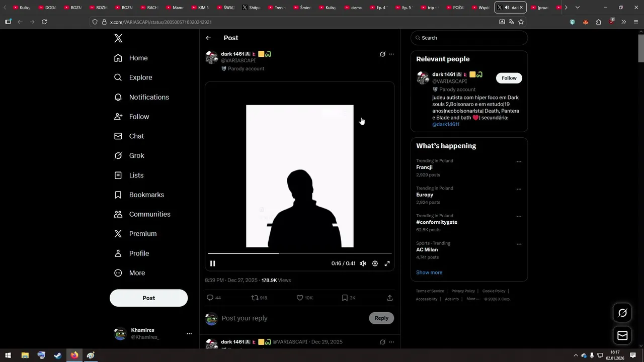Open browser extensions puzzle icon
This screenshot has height=362, width=644.
tap(598, 22)
